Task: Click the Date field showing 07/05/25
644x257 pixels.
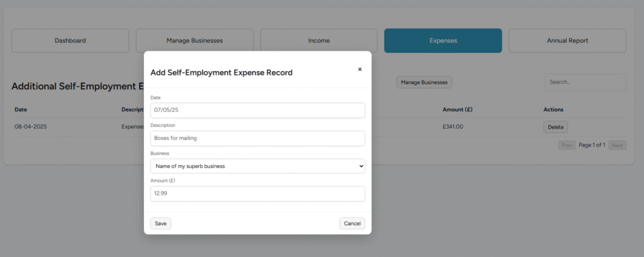Action: click(x=257, y=110)
